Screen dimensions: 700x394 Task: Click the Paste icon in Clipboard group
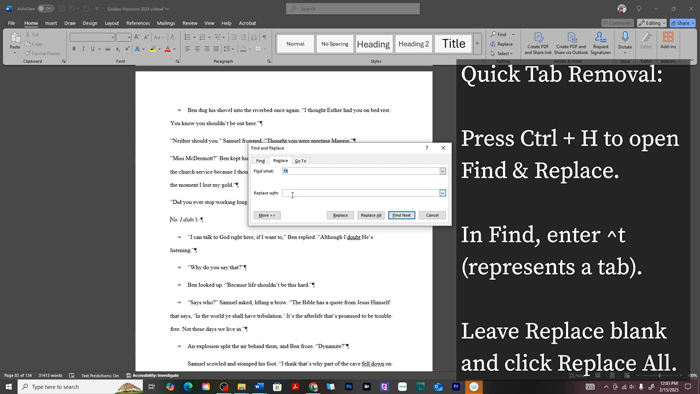coord(15,38)
